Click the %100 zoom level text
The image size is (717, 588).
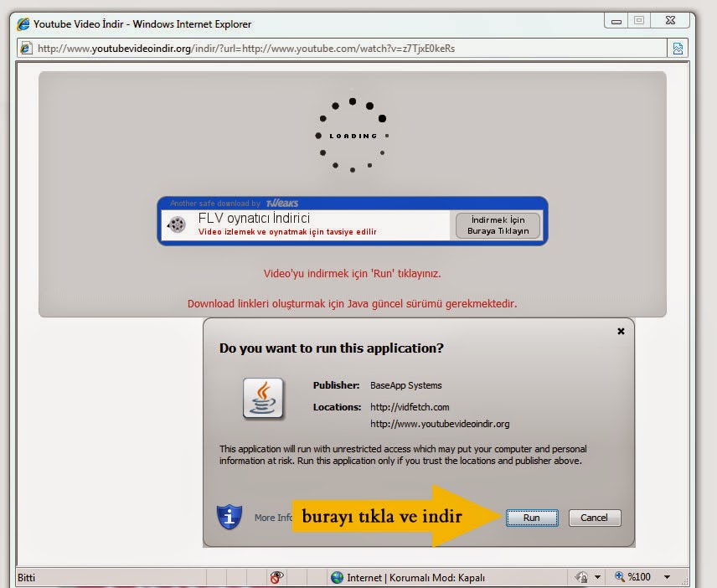tap(639, 577)
